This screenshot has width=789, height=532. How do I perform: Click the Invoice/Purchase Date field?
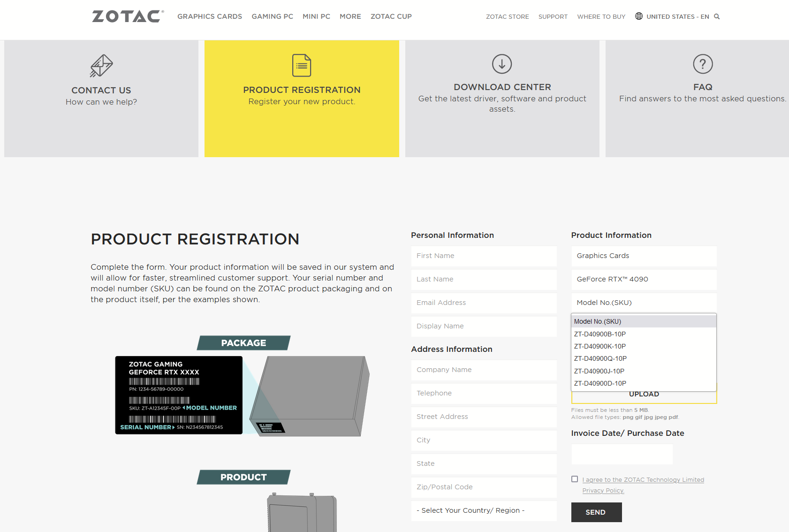622,455
